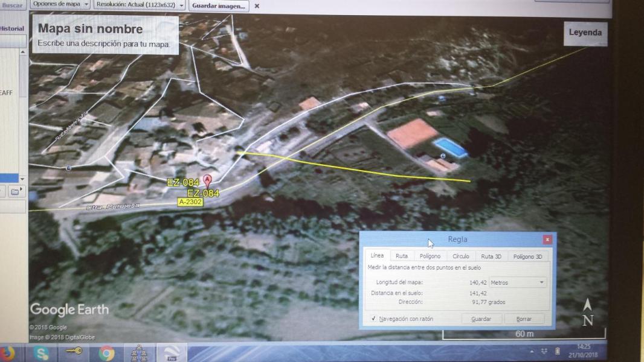This screenshot has height=362, width=644.
Task: Toggle the Navegación con ratón checkbox
Action: pyautogui.click(x=374, y=319)
